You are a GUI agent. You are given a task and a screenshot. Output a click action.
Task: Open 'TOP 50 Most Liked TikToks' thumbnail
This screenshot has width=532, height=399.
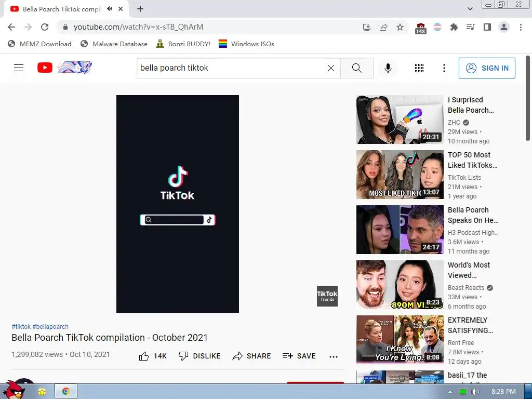(x=400, y=175)
